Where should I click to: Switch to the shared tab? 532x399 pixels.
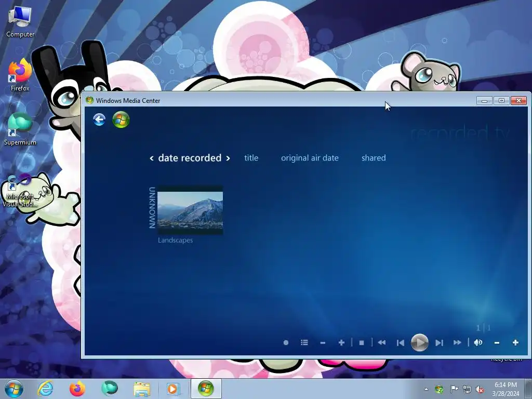click(x=374, y=158)
